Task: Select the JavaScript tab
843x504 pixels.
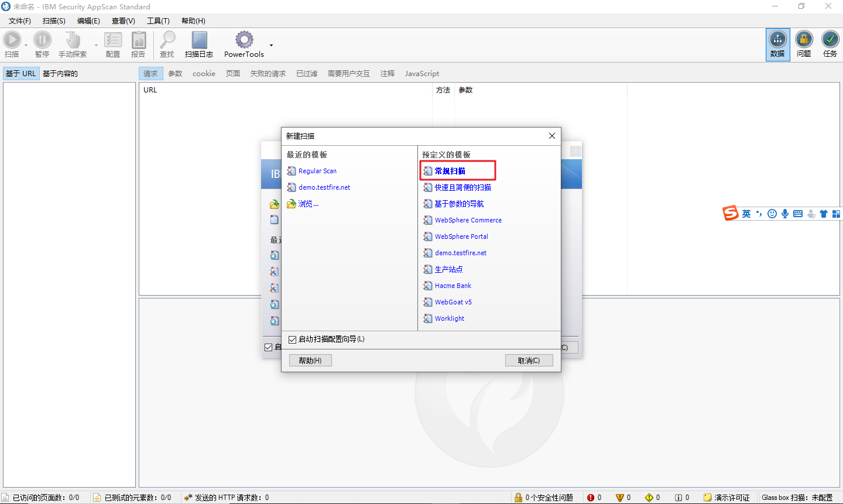Action: [422, 74]
